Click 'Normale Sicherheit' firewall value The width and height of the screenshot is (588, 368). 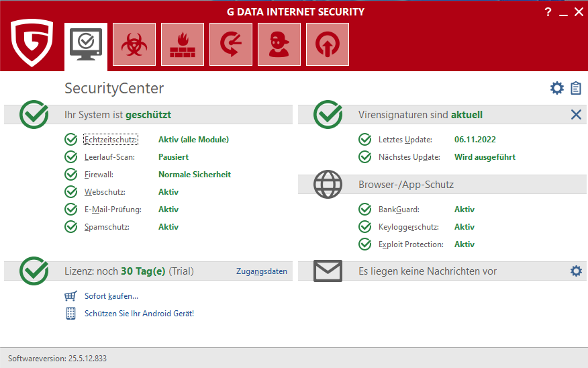click(x=195, y=175)
